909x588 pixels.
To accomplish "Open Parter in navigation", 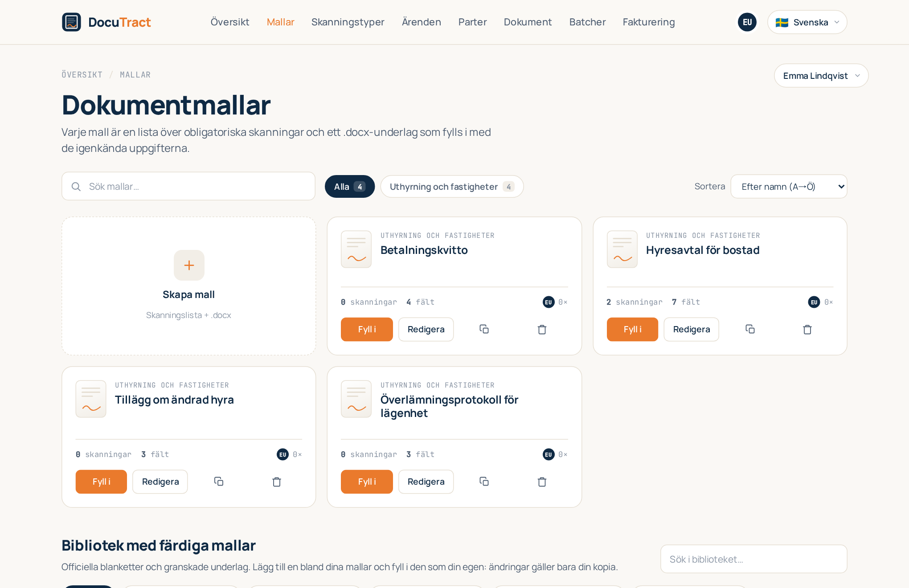I will point(473,22).
